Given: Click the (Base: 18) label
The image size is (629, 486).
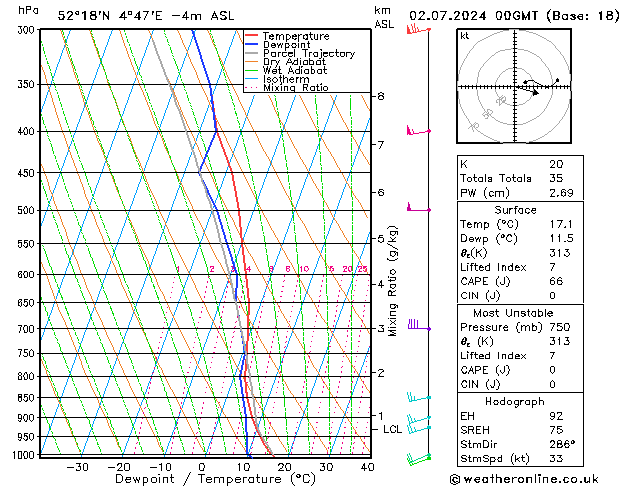Looking at the screenshot, I should click(x=582, y=16).
